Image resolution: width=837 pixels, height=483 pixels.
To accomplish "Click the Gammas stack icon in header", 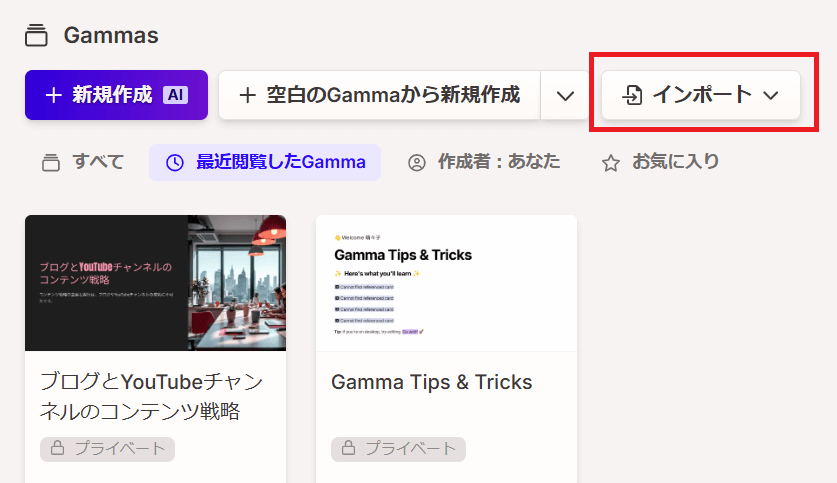I will pos(36,35).
